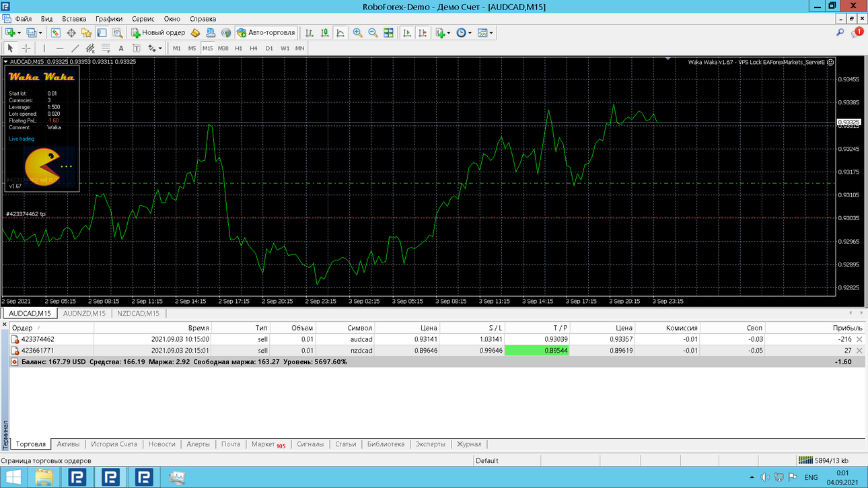Open the periodicity clock dropdown
Screen dimensions: 868x488
[x=470, y=32]
